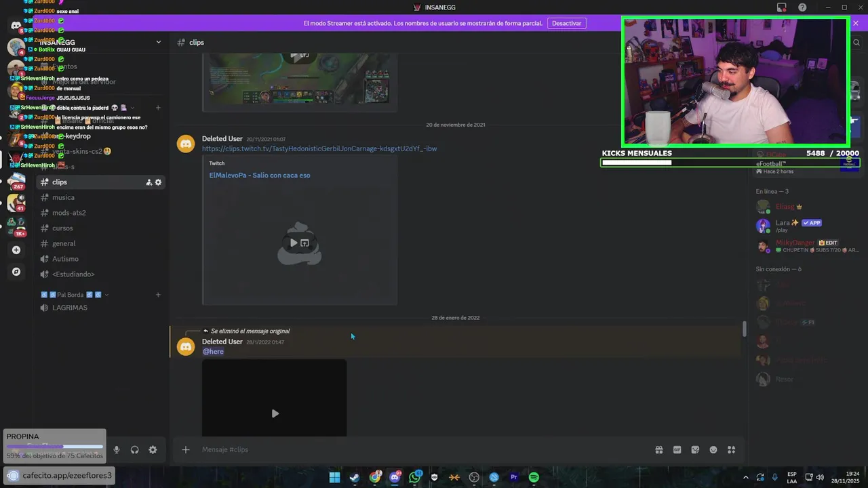868x488 pixels.
Task: Open the server folder with 1K+ badge
Action: tap(16, 227)
